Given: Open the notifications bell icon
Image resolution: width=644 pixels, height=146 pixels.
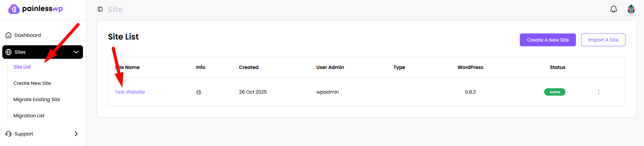Looking at the screenshot, I should click(614, 9).
